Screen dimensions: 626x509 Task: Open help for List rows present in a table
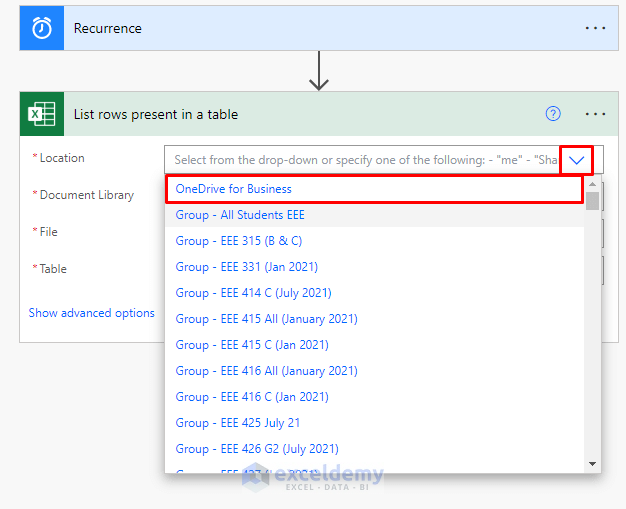553,114
